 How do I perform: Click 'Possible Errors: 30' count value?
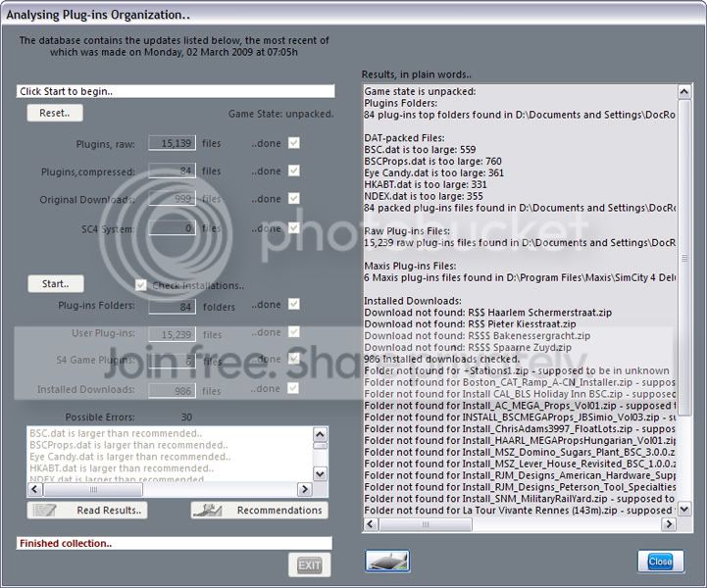(x=186, y=417)
